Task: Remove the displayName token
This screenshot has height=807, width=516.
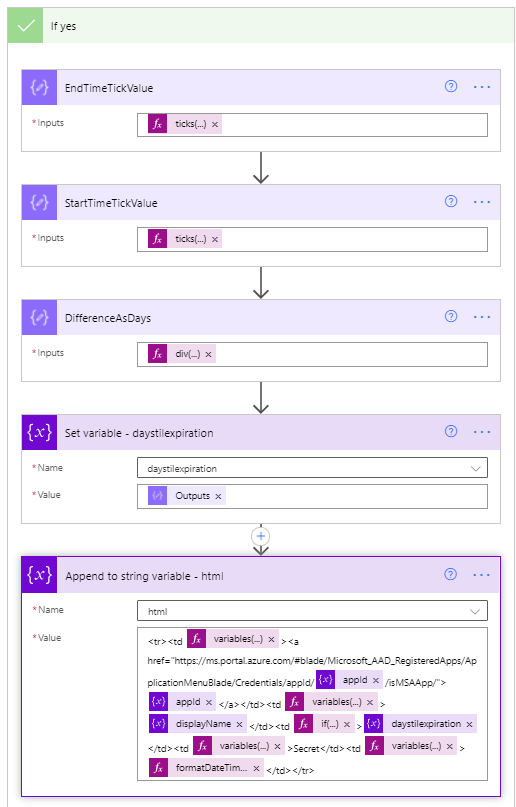Action: click(x=239, y=724)
